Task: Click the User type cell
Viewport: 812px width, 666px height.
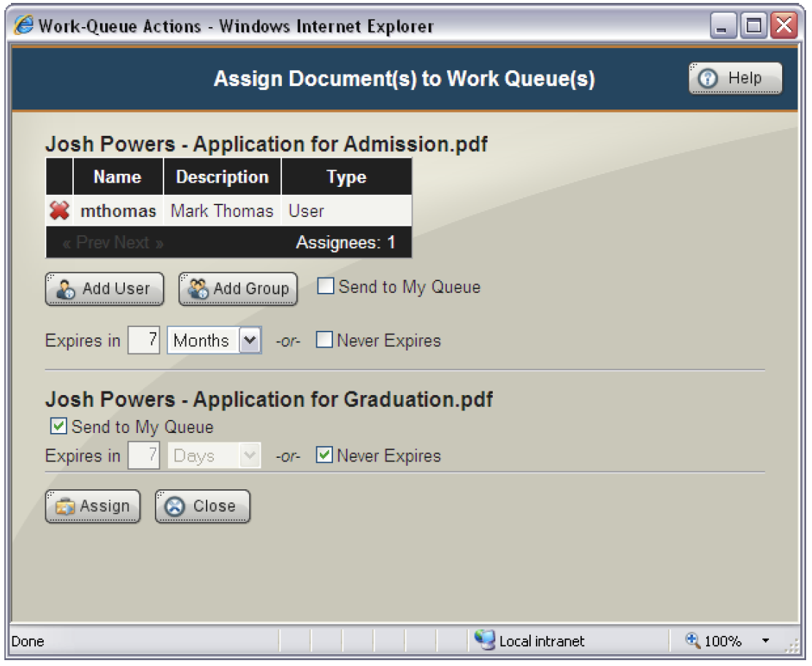Action: 346,211
